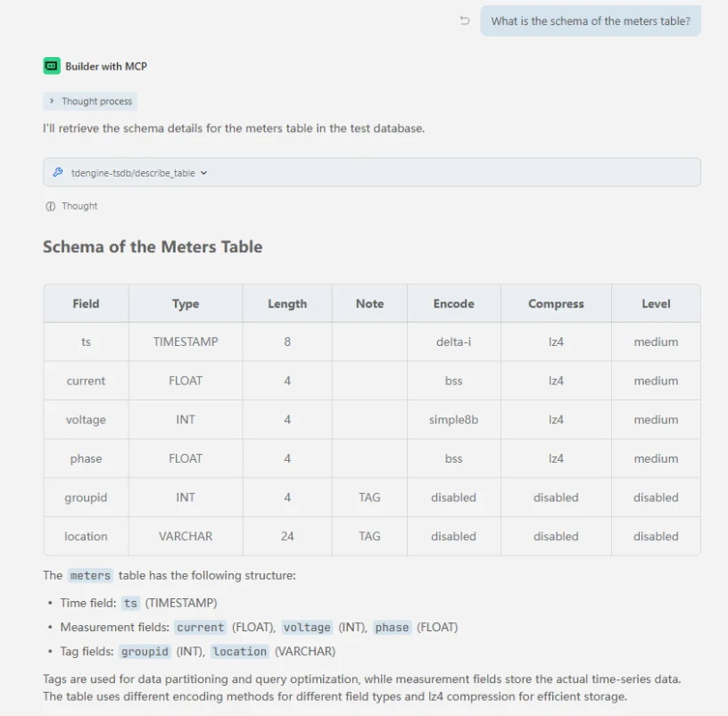728x716 pixels.
Task: Click the wrench icon on the tool call bar
Action: [58, 173]
